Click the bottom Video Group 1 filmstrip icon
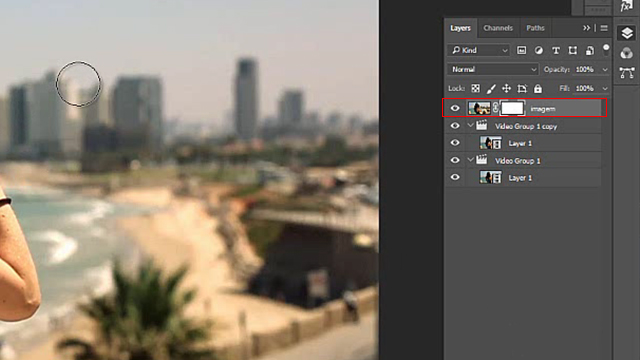640x360 pixels. click(482, 160)
